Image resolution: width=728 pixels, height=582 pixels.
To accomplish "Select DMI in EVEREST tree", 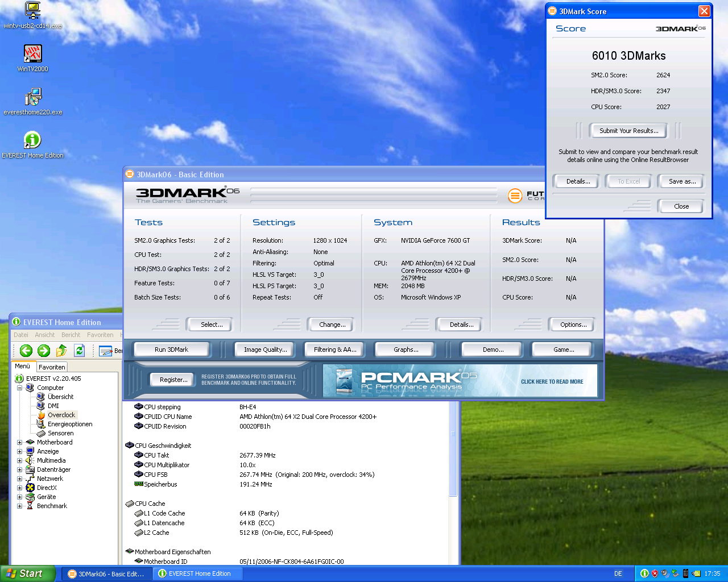I will pos(53,406).
